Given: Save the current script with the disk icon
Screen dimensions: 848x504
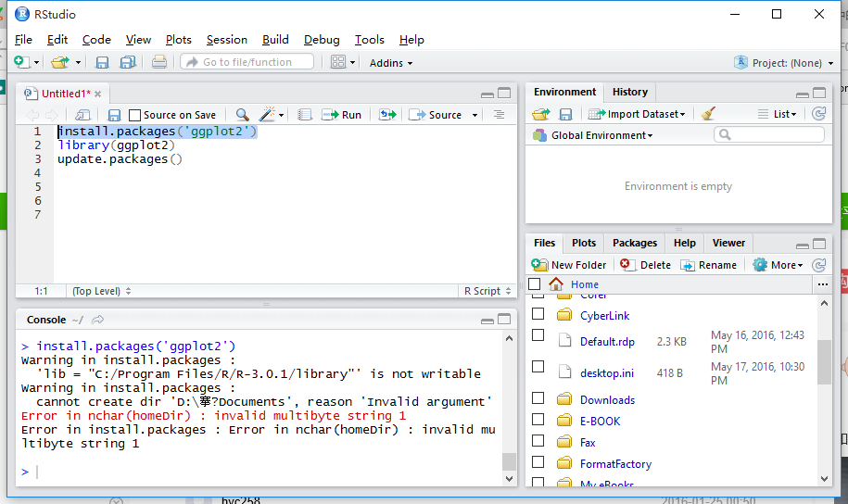Looking at the screenshot, I should click(x=114, y=115).
